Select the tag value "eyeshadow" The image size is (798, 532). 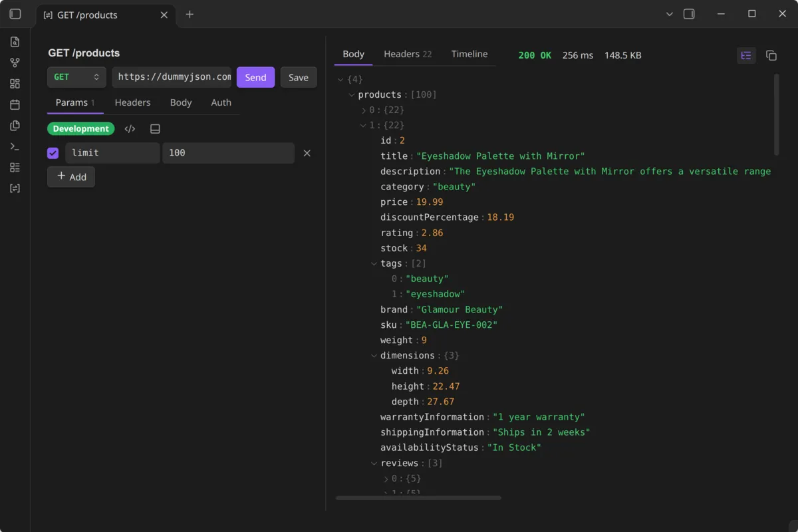coord(436,295)
